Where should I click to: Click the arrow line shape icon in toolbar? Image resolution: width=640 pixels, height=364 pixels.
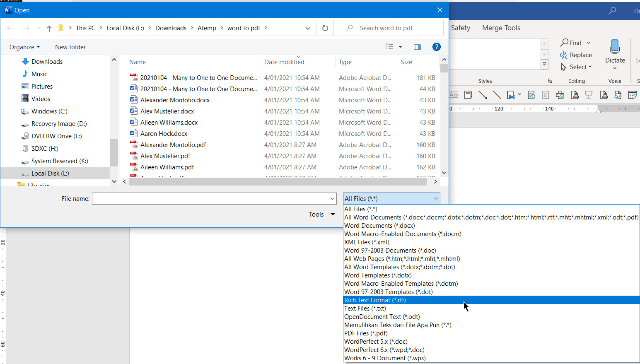(483, 95)
